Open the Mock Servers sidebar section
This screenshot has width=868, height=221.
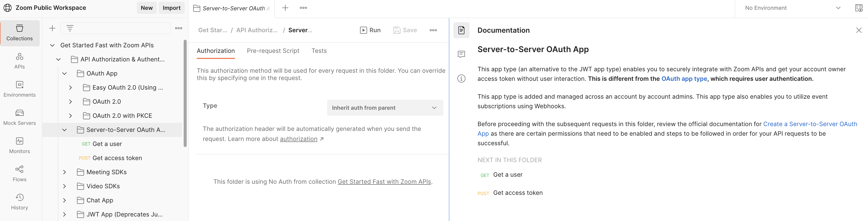[20, 117]
